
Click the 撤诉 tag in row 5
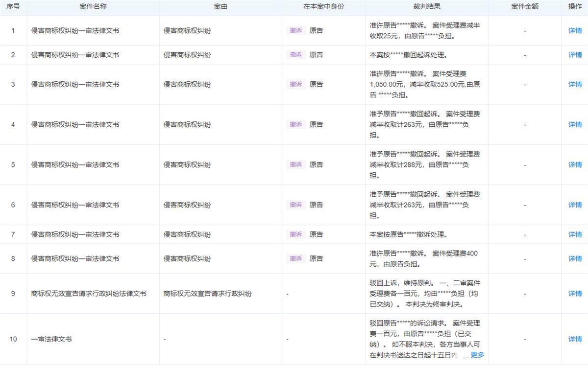click(295, 164)
